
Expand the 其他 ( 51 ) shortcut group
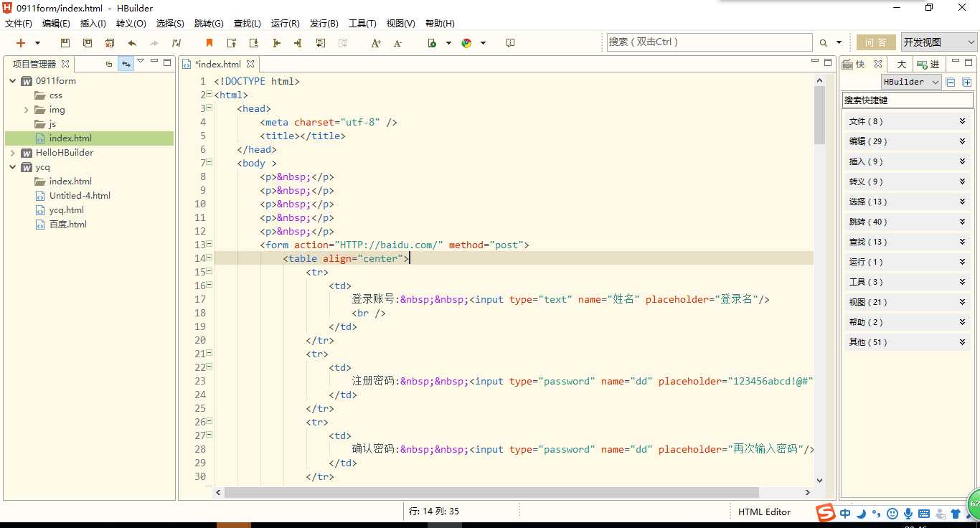(908, 342)
